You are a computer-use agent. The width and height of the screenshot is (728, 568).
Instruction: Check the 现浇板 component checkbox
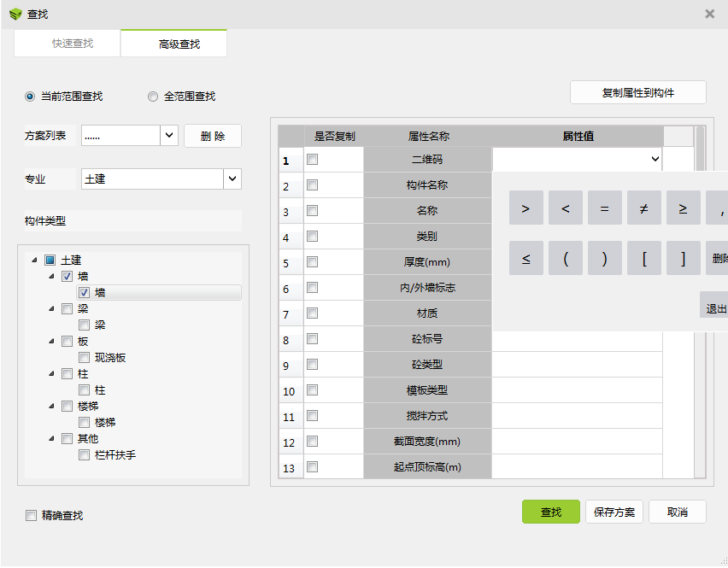pyautogui.click(x=84, y=357)
